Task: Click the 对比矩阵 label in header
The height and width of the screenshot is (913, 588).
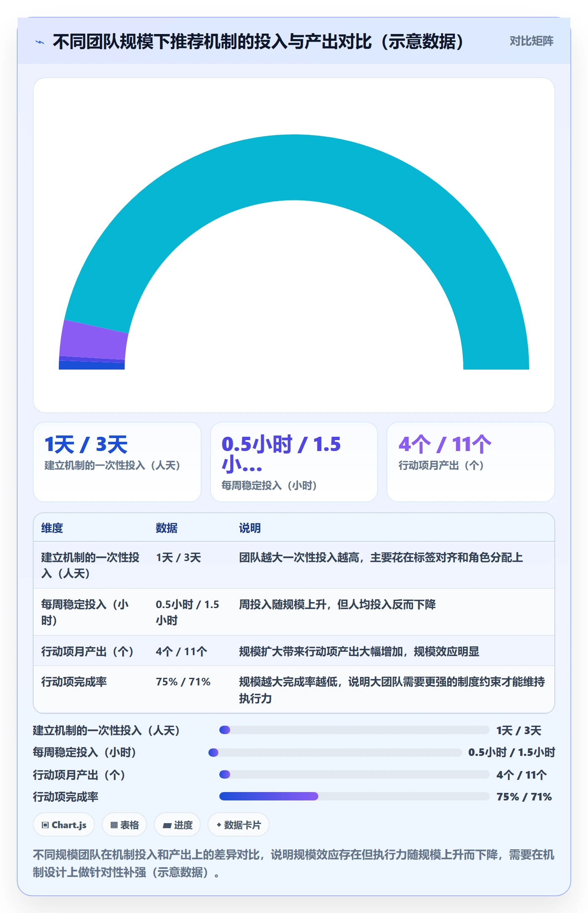Action: (531, 41)
